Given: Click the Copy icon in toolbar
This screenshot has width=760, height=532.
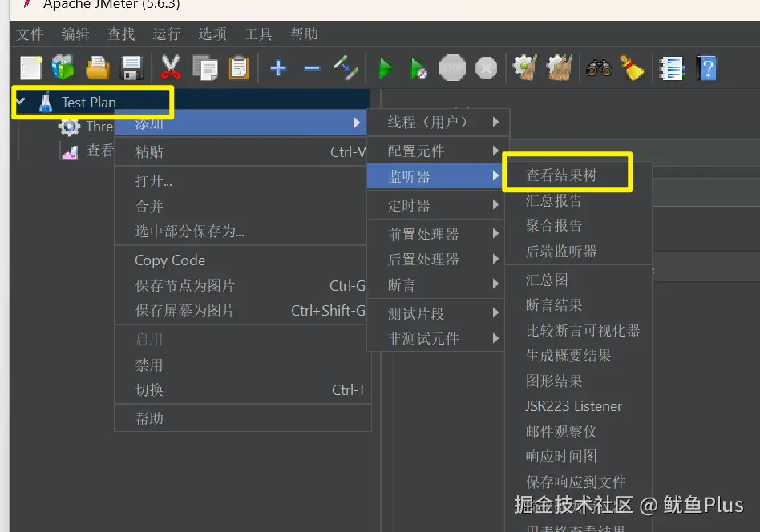Looking at the screenshot, I should click(x=205, y=68).
